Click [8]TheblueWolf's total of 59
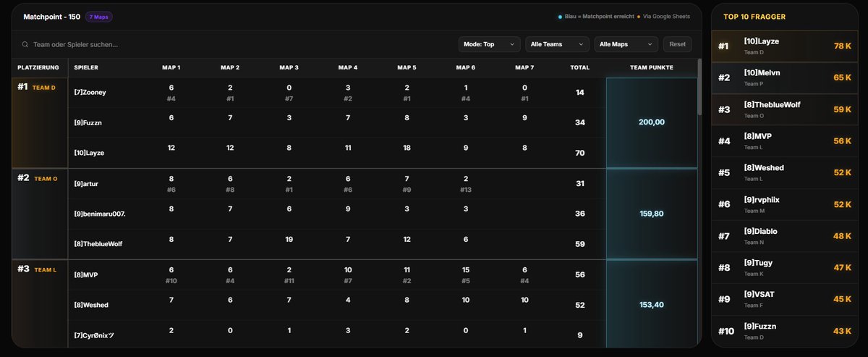The height and width of the screenshot is (357, 868). (x=579, y=244)
